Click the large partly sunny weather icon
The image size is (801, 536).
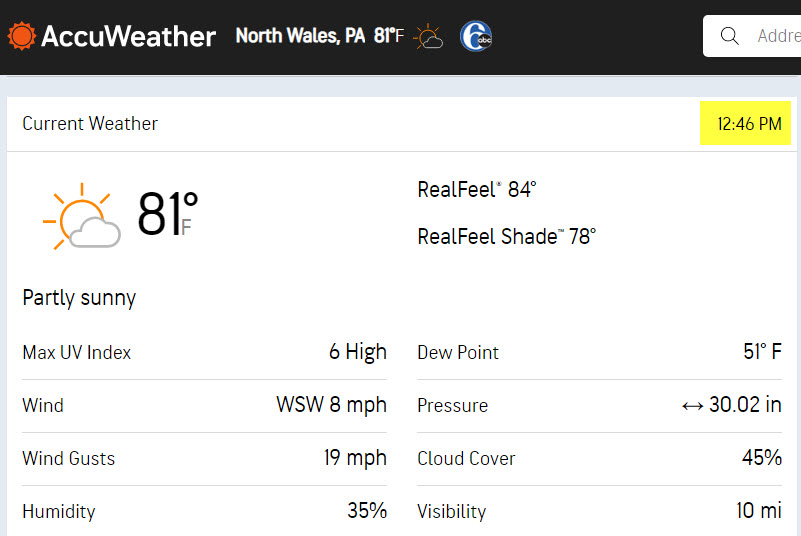coord(82,216)
